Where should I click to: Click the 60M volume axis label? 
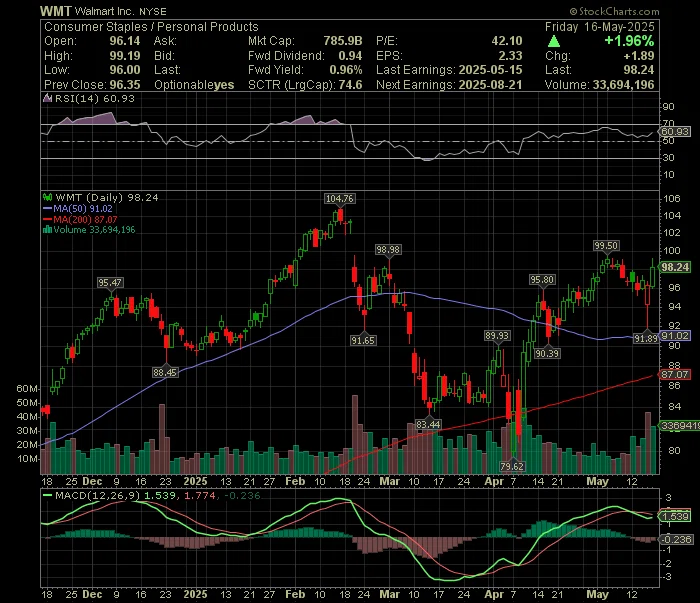[27, 389]
